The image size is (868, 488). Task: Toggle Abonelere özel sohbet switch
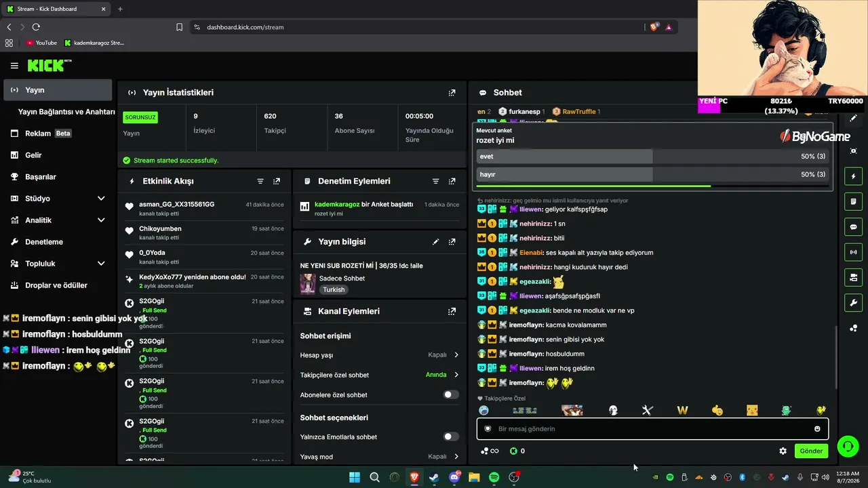[451, 394]
